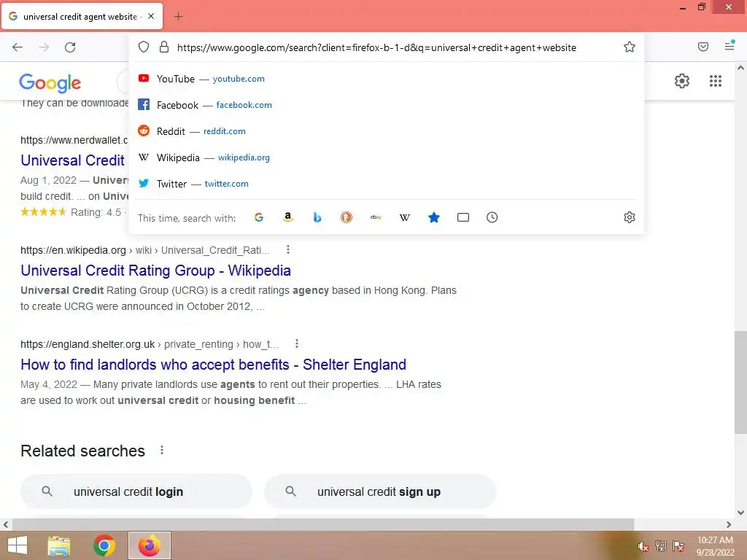Select related search universal credit login

pos(136,491)
